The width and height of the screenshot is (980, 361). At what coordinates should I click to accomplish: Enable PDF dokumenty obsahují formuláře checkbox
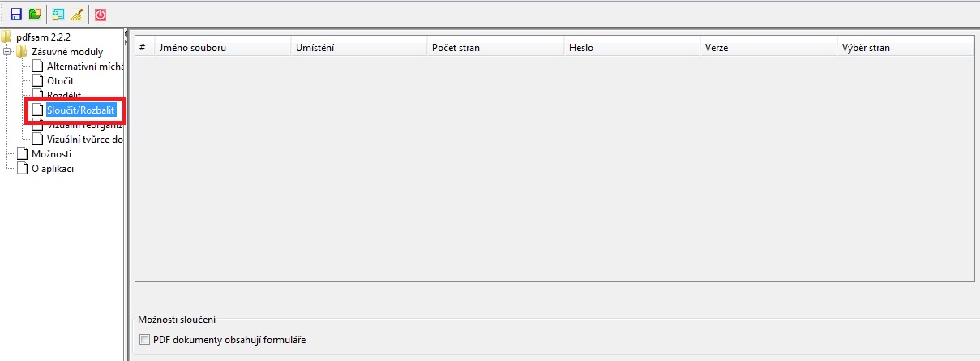click(x=144, y=339)
